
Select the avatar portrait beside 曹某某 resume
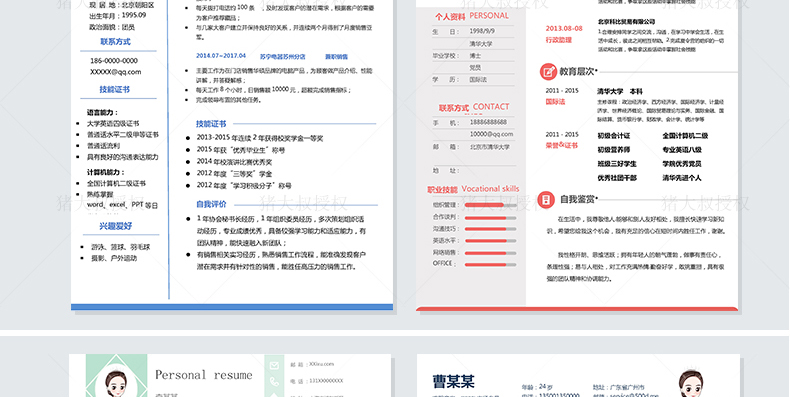[691, 384]
